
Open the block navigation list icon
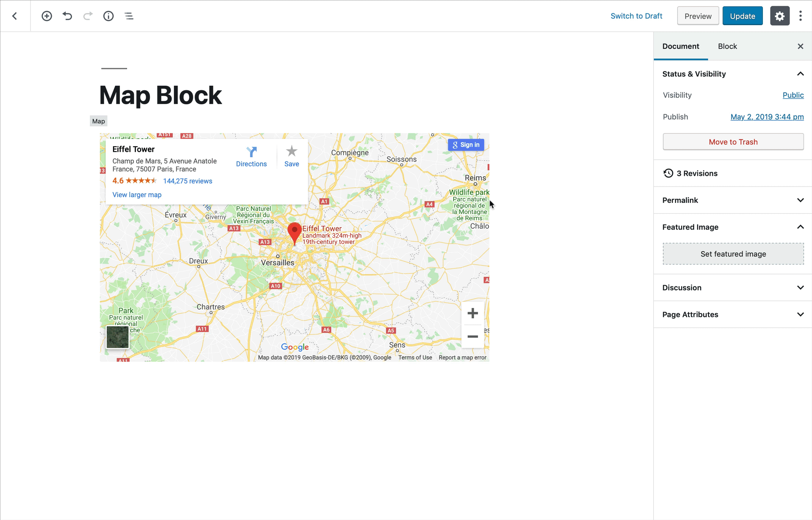pos(129,16)
